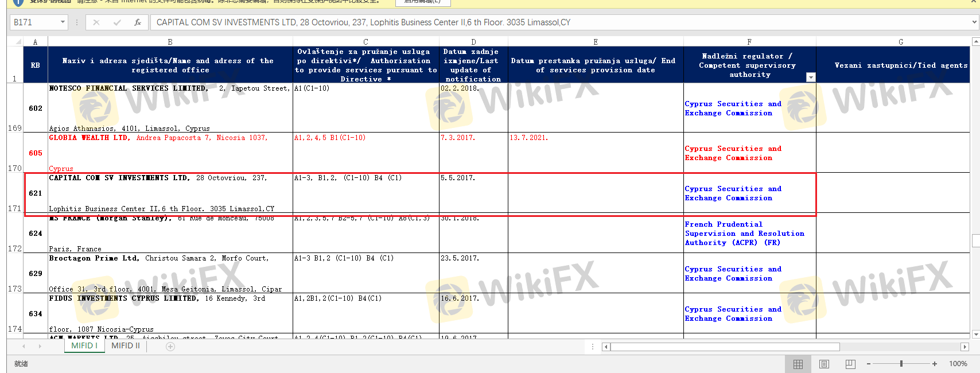Click the sheet tab bar splitter dots
980x373 pixels.
pos(592,347)
